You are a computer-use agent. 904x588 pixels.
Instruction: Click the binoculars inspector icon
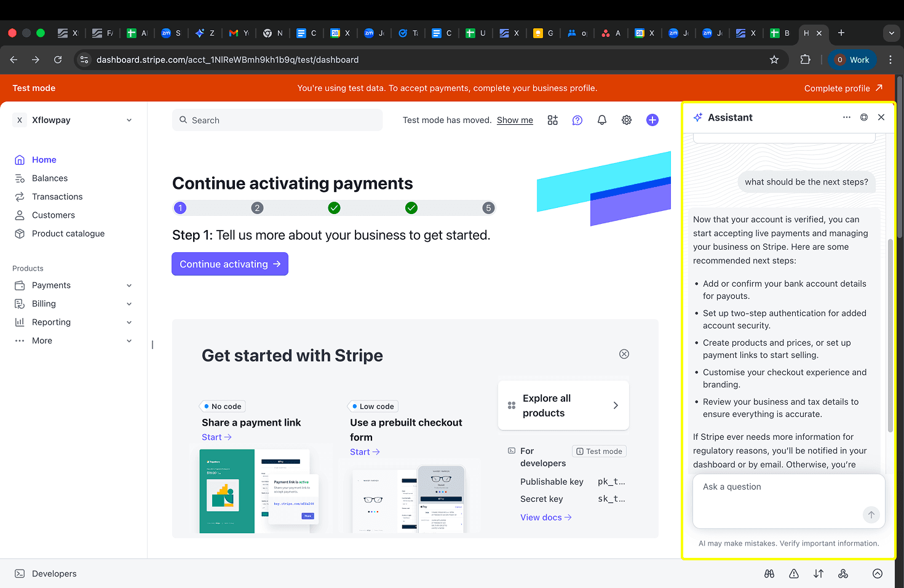769,574
